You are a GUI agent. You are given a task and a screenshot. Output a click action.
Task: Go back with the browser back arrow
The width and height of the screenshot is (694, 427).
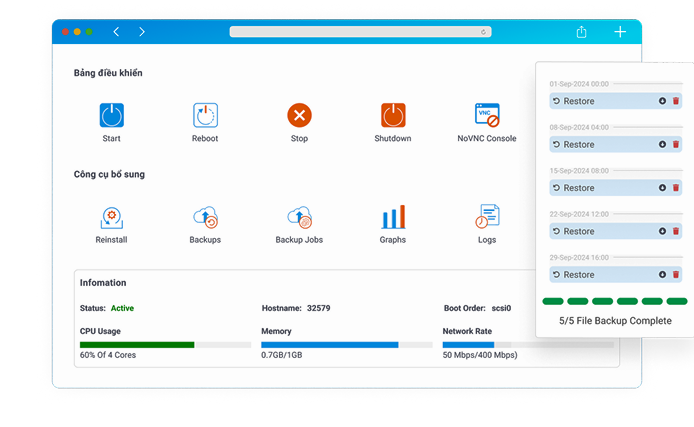[x=116, y=32]
